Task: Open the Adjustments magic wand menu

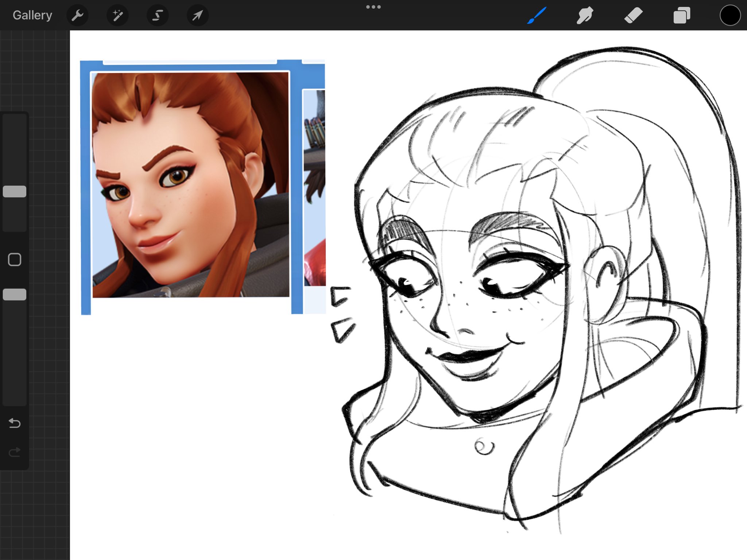Action: [117, 15]
